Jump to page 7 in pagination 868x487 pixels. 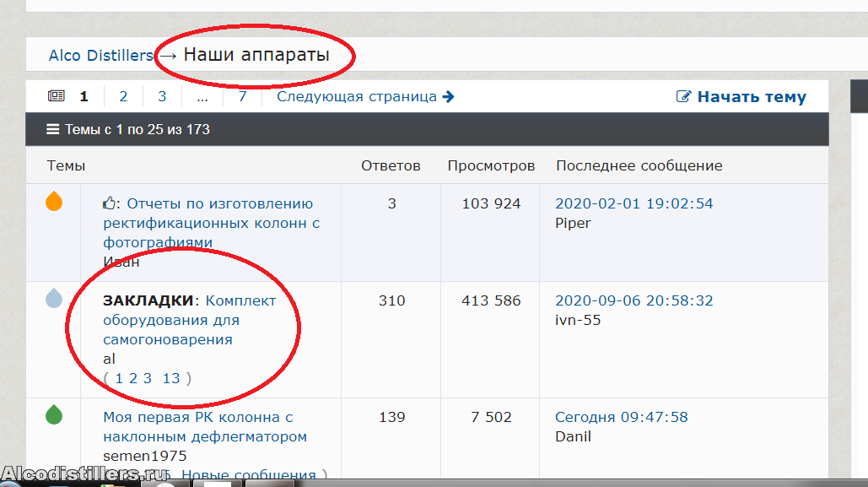tap(242, 96)
